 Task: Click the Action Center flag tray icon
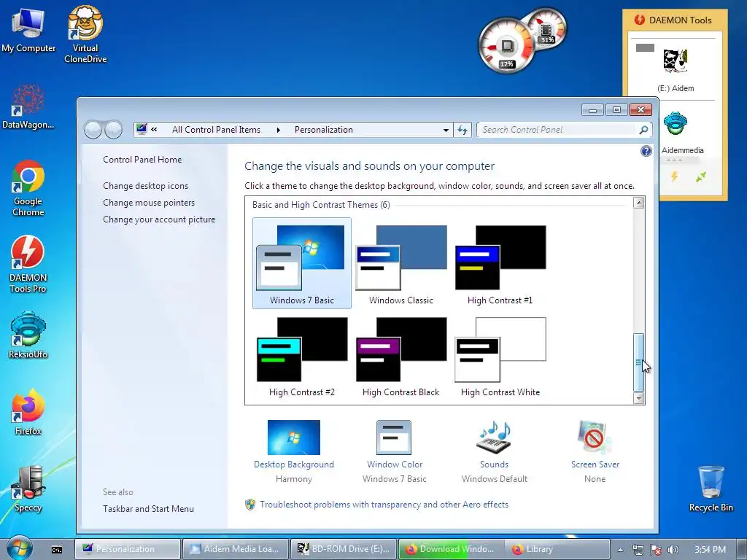(x=656, y=550)
